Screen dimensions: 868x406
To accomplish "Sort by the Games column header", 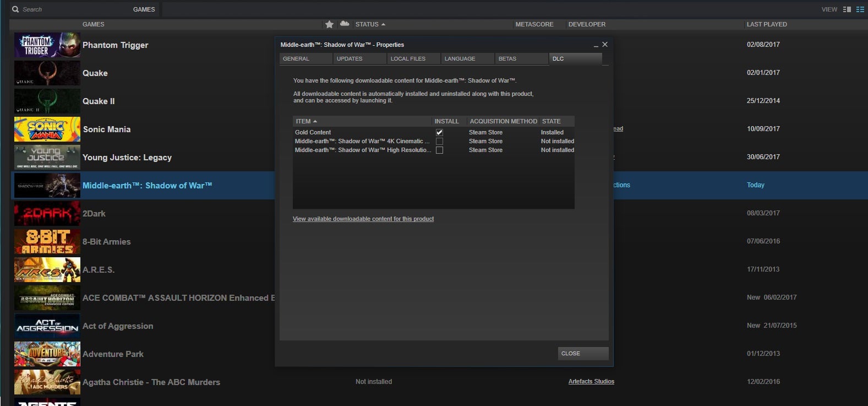I will pos(93,24).
